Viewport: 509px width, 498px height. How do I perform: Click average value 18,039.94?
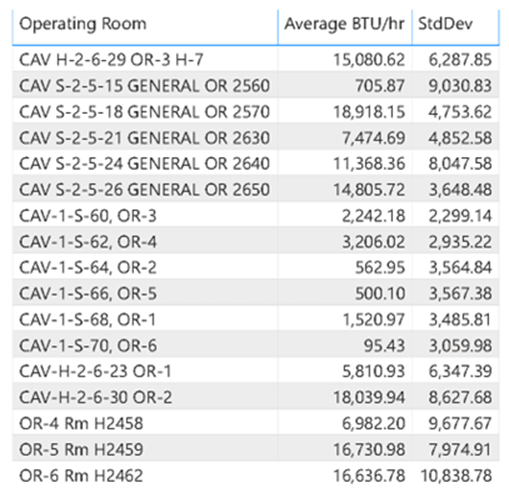pyautogui.click(x=369, y=398)
